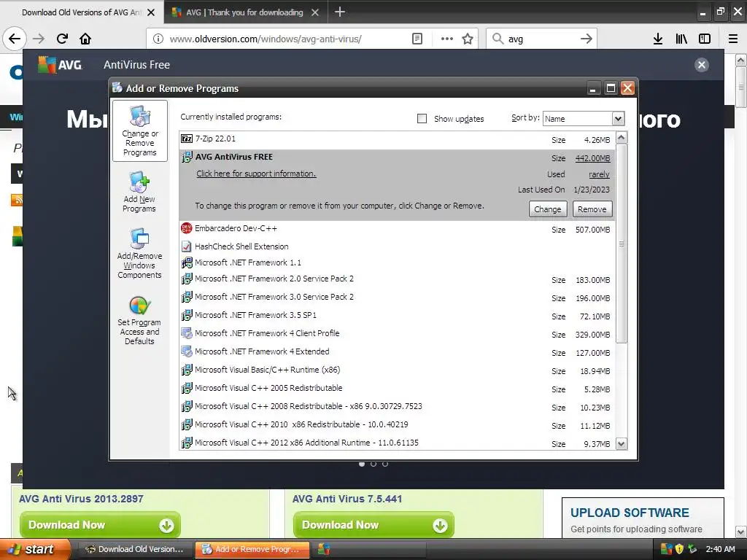This screenshot has width=747, height=560.
Task: Click the AVG icon in system tray
Action: click(x=667, y=549)
